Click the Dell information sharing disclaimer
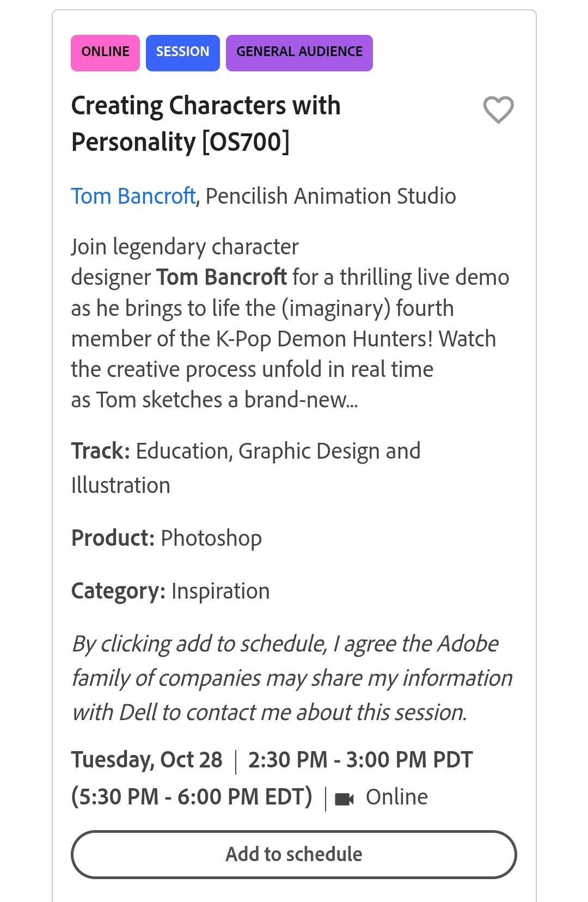 pyautogui.click(x=292, y=678)
